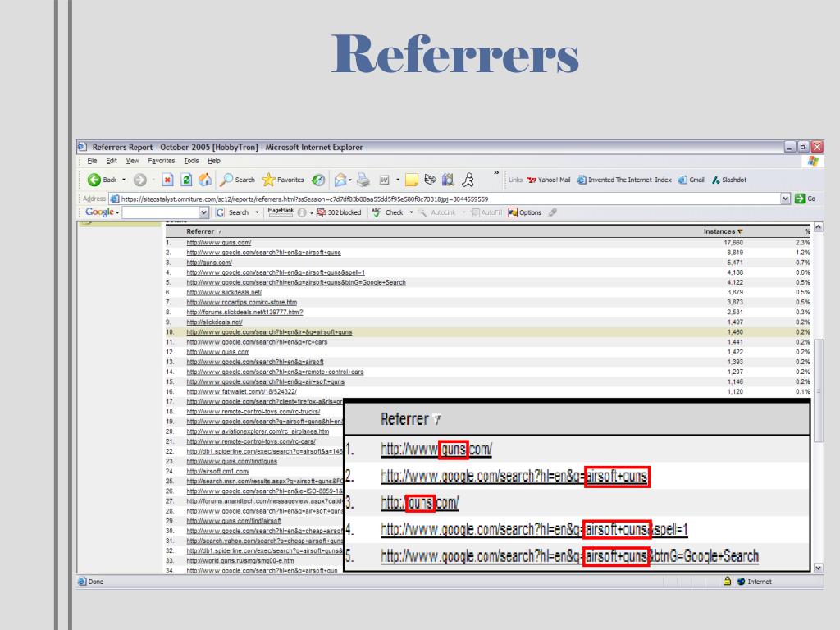Click the secure lock icon in status bar
Viewport: 840px width, 630px height.
(727, 581)
